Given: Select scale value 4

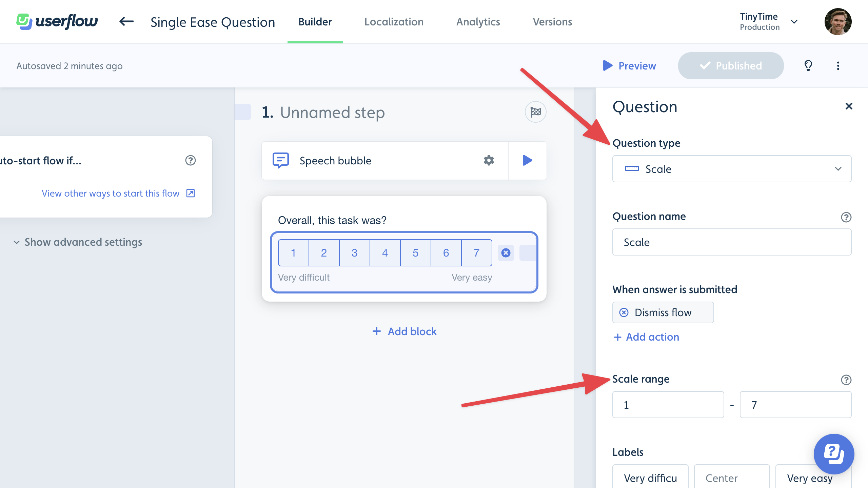Looking at the screenshot, I should tap(385, 253).
